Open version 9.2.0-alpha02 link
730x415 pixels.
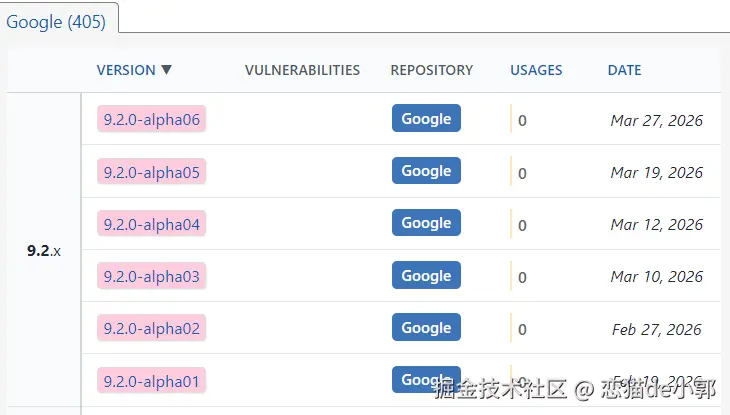152,328
